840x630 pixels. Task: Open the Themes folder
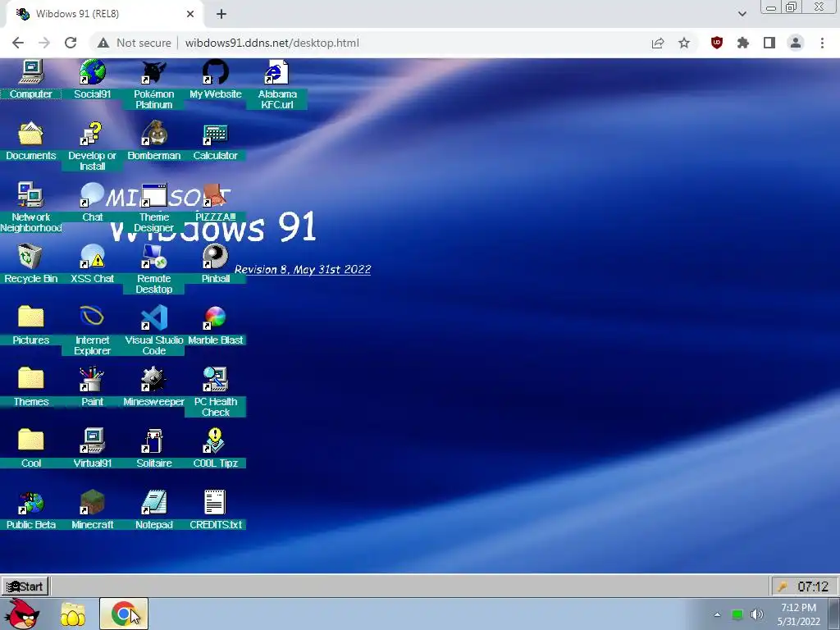click(30, 387)
